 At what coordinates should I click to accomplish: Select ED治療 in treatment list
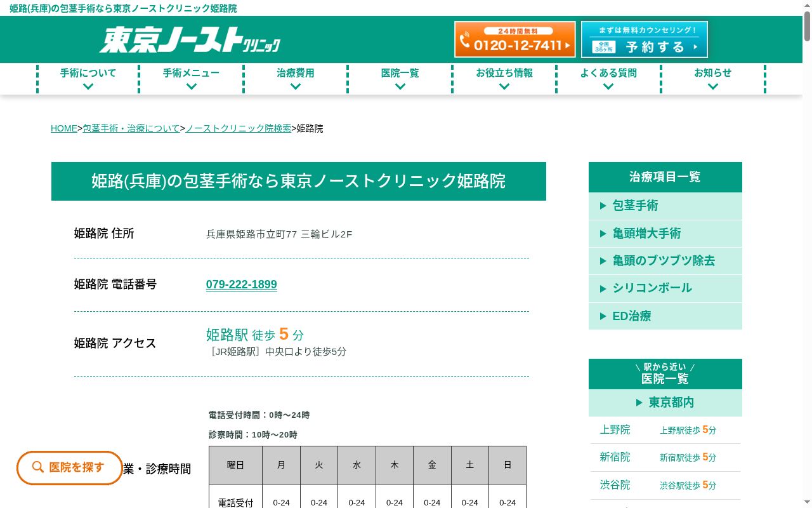pos(665,316)
